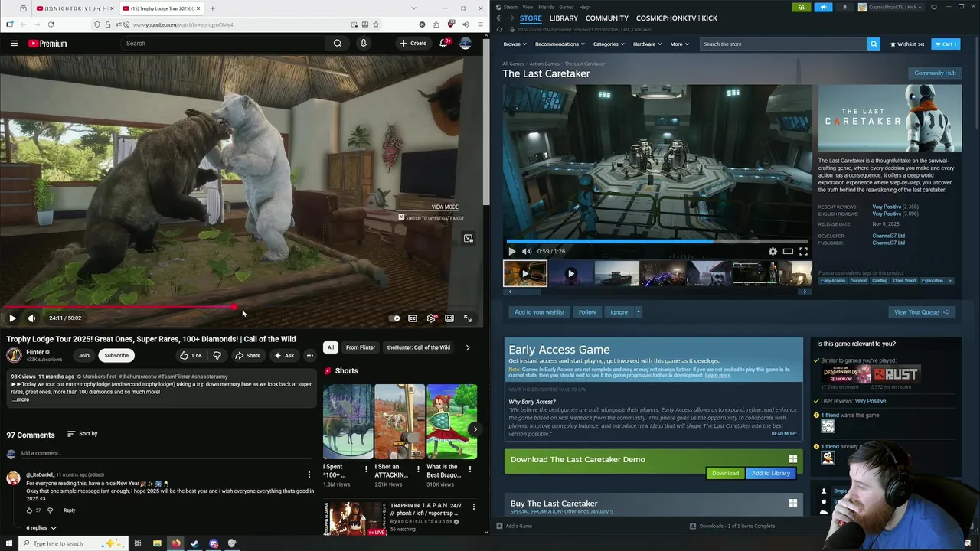This screenshot has height=551, width=980.
Task: Open the Community Hub
Action: pyautogui.click(x=935, y=73)
